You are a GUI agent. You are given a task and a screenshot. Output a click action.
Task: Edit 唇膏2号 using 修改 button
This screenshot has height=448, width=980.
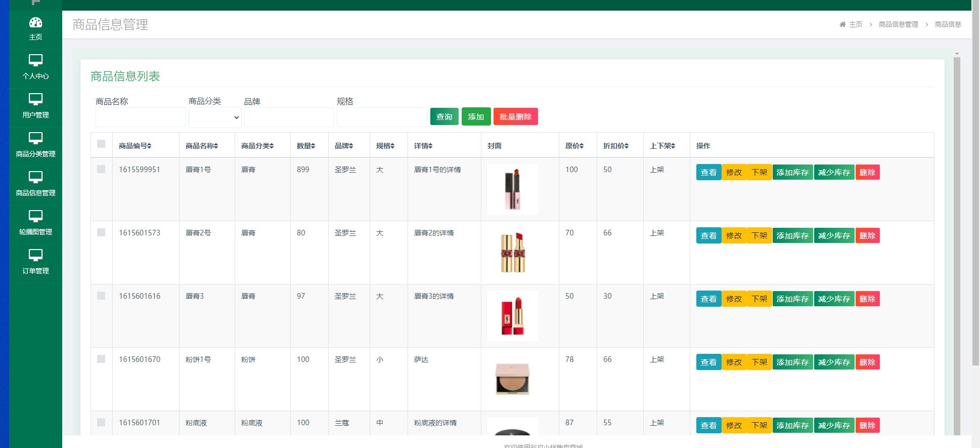pos(734,235)
